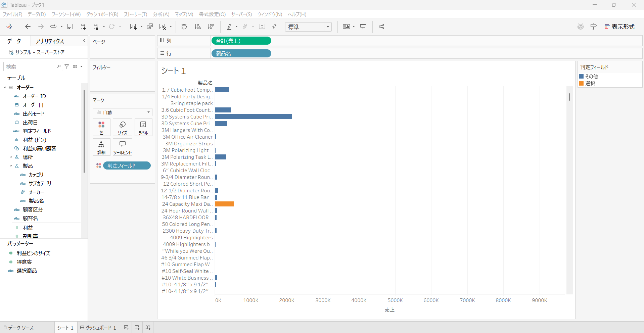
Task: Click the 検索 field search box
Action: pyautogui.click(x=31, y=66)
